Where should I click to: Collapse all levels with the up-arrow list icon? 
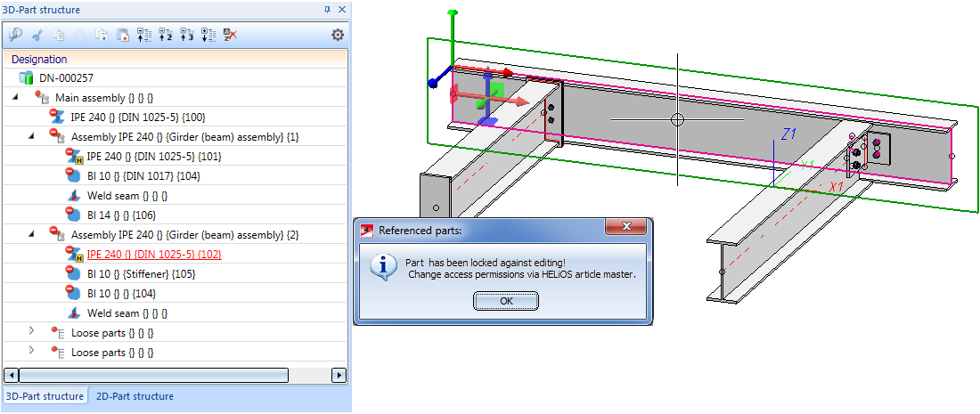point(143,35)
